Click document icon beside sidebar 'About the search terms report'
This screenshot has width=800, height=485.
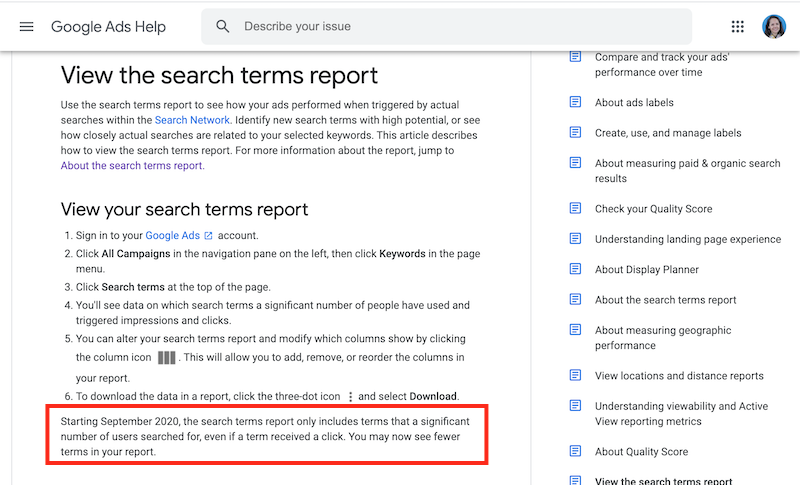click(x=575, y=299)
